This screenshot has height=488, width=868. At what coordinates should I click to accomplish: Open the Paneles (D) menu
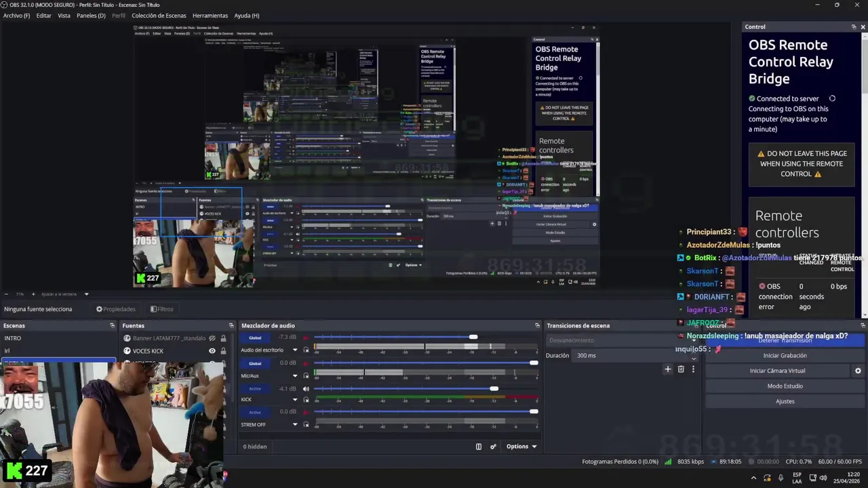pyautogui.click(x=91, y=16)
